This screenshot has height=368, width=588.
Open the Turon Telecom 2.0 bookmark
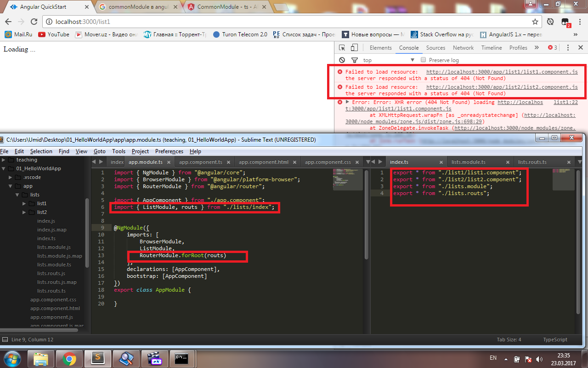[x=240, y=34]
